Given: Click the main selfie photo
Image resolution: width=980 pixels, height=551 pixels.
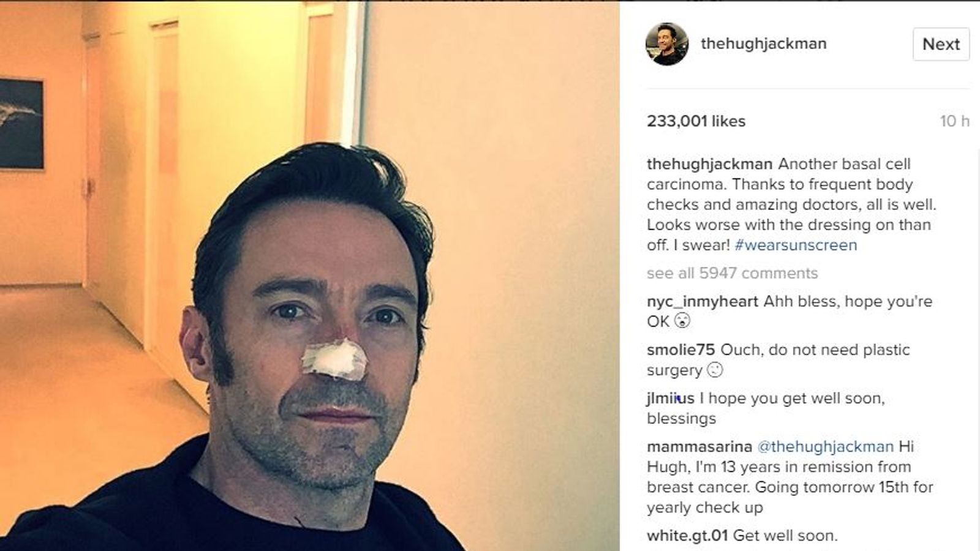Looking at the screenshot, I should coord(309,276).
